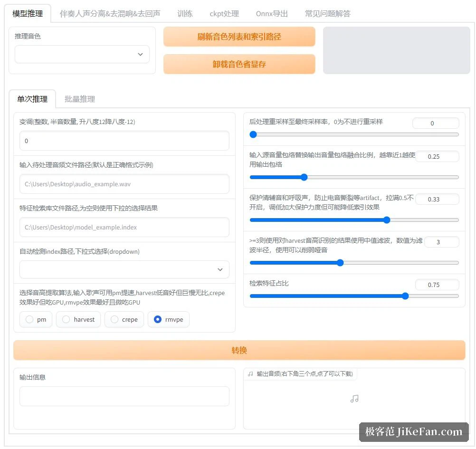Open the 常见问题解答 tab
The image size is (476, 449).
tap(328, 14)
